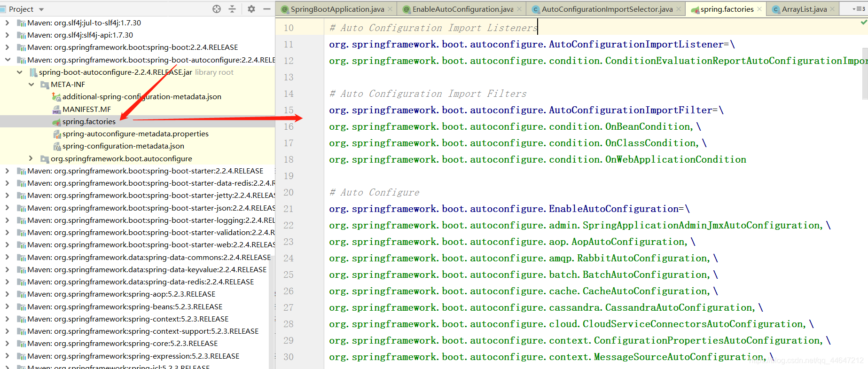Expand Maven slf4j-api:1.7.30 library
Viewport: 868px width, 369px height.
point(7,35)
